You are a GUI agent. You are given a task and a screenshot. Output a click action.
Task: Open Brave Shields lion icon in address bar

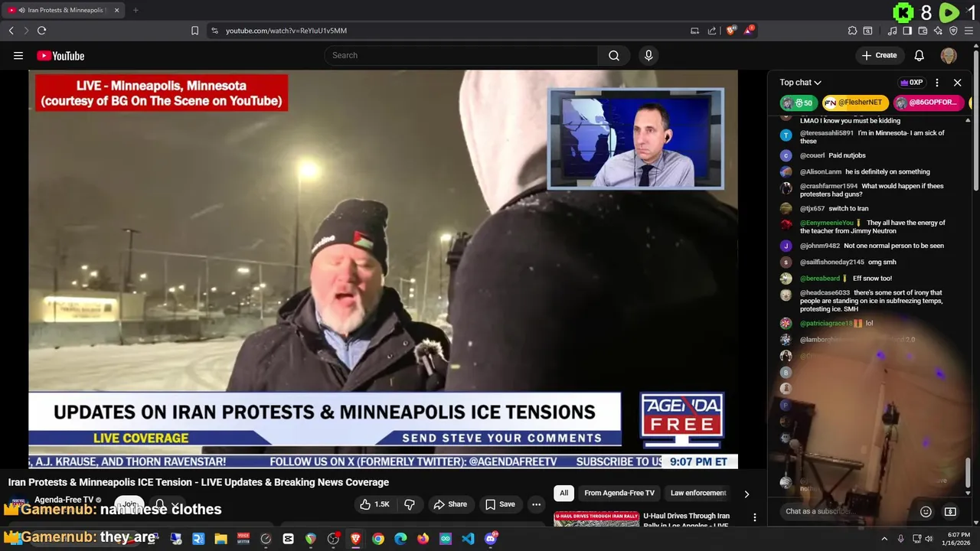click(730, 31)
